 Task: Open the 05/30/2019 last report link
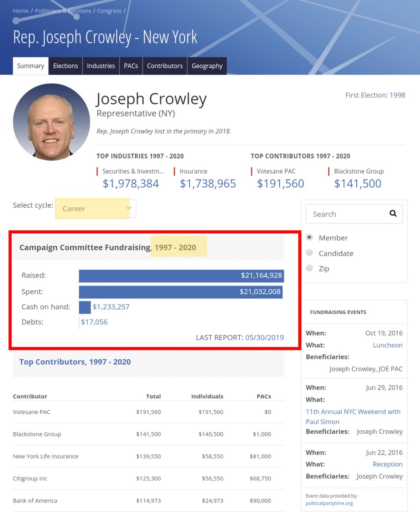(264, 337)
